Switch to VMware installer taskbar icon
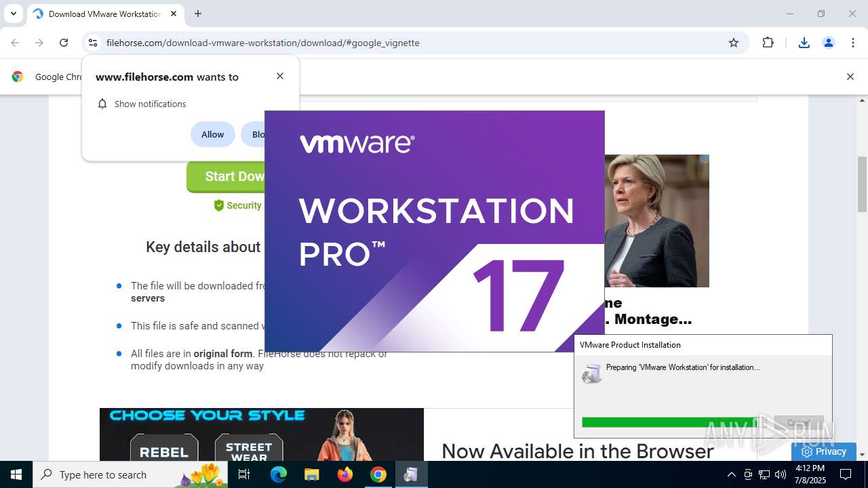Viewport: 868px width, 488px height. click(x=411, y=474)
